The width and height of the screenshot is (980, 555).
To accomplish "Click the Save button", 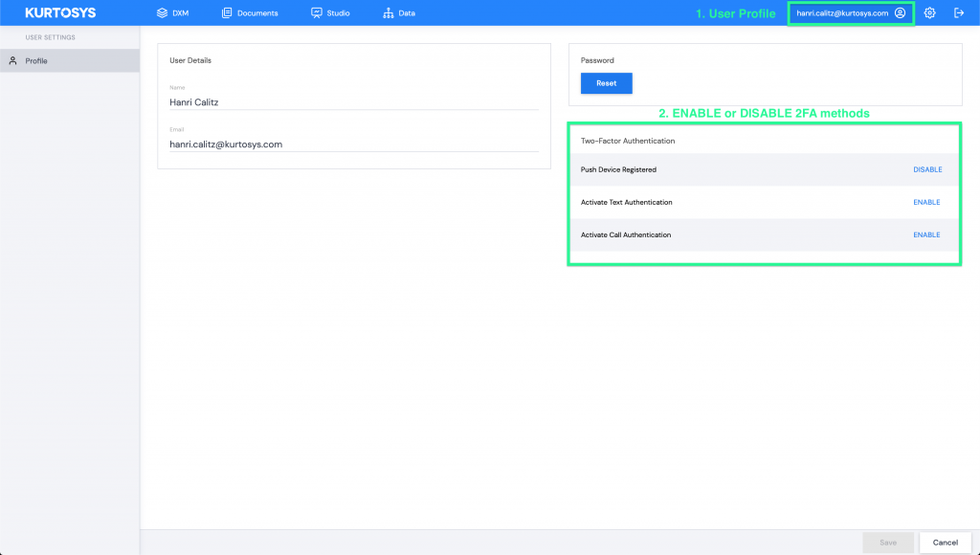I will [x=888, y=543].
